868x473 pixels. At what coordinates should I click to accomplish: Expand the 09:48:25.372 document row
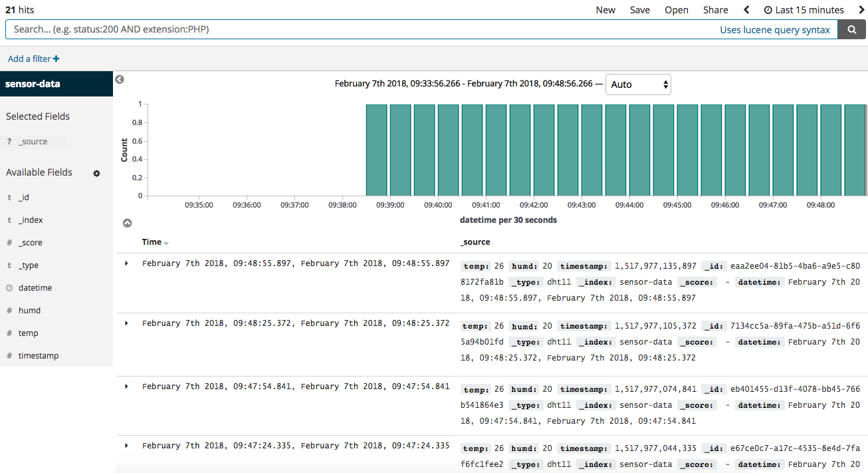(126, 323)
